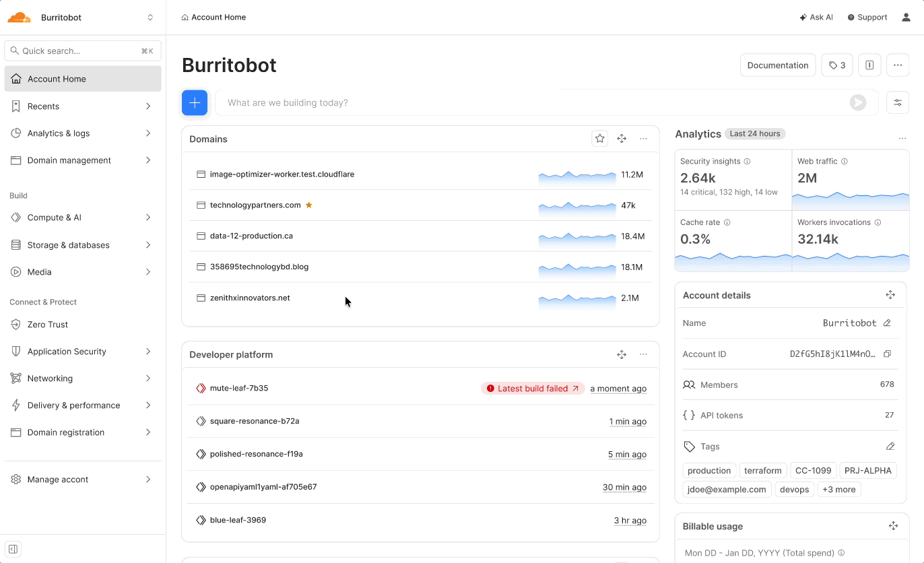This screenshot has width=924, height=563.
Task: Expand the Networking section
Action: click(x=83, y=378)
